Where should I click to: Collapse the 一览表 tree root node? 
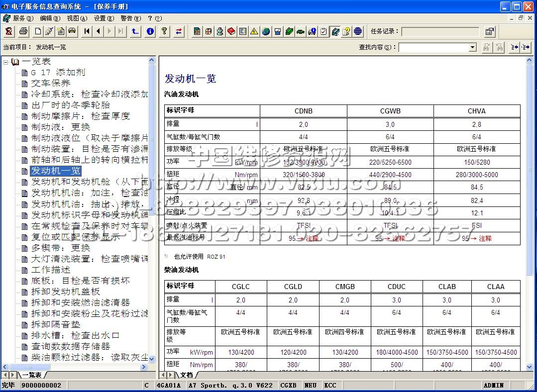6,62
